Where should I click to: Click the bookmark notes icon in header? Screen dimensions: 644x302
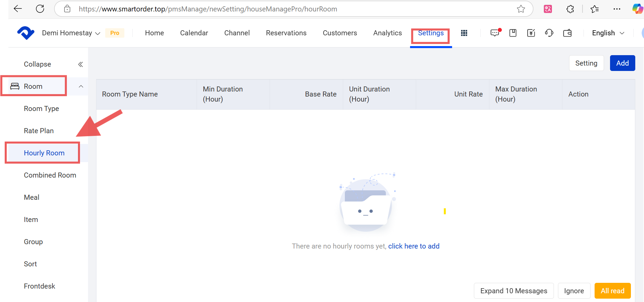pos(513,33)
